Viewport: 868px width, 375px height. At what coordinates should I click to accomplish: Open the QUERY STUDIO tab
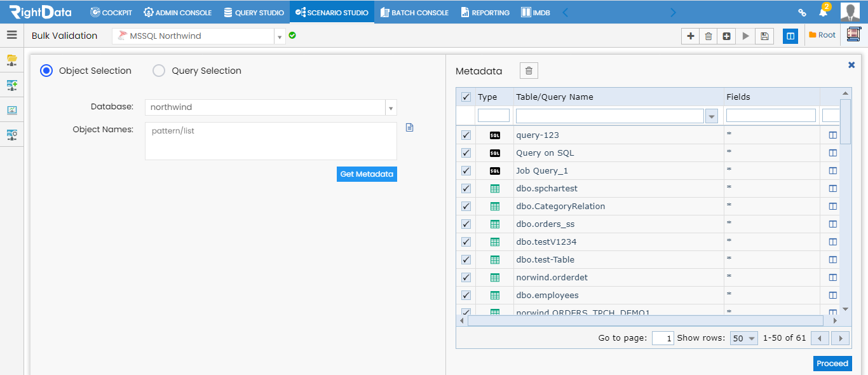click(x=254, y=12)
